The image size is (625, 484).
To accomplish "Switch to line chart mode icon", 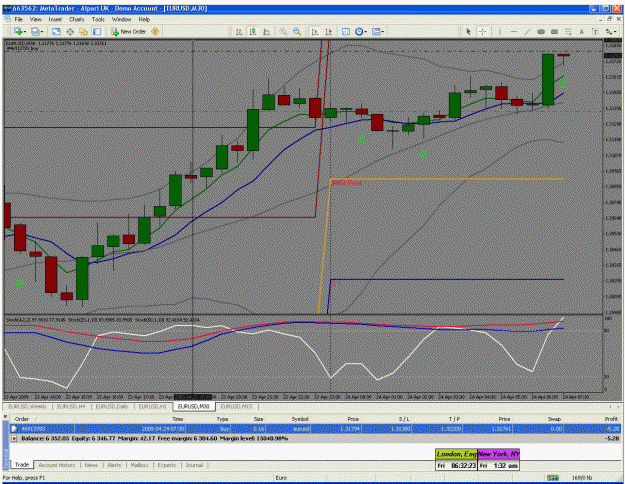I will tap(266, 31).
